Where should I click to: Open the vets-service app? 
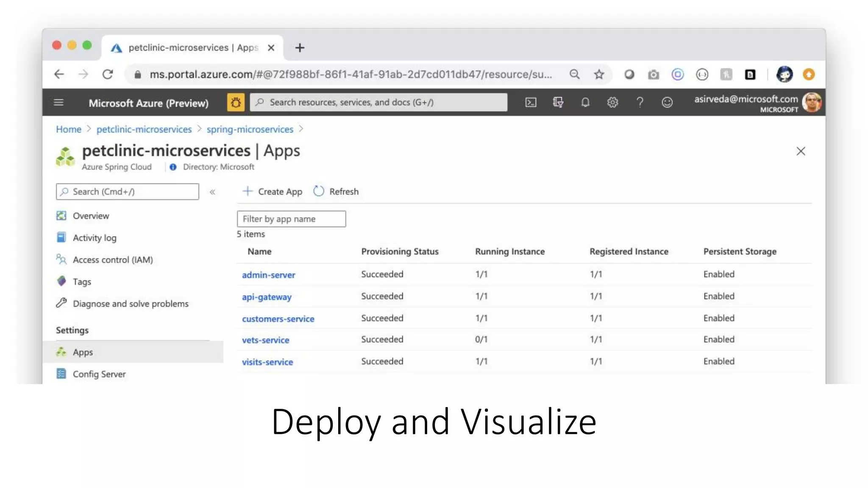point(265,340)
